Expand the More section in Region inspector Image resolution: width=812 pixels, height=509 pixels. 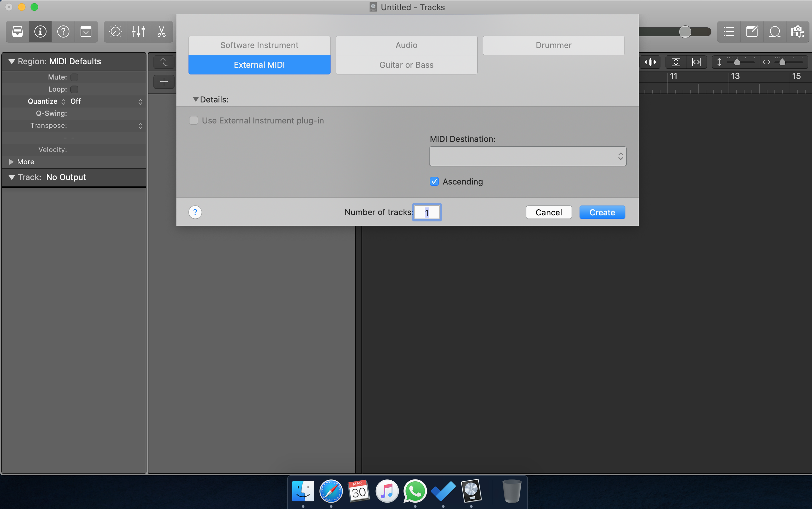point(11,162)
